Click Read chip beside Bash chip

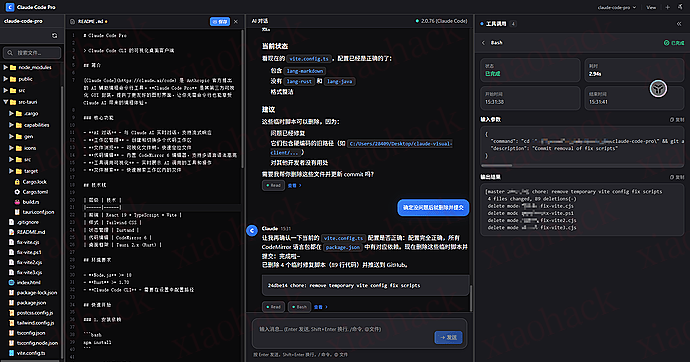273,307
